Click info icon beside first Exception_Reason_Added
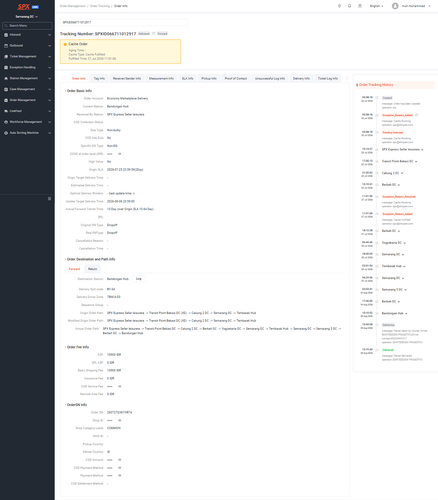438x500 pixels. (x=417, y=115)
